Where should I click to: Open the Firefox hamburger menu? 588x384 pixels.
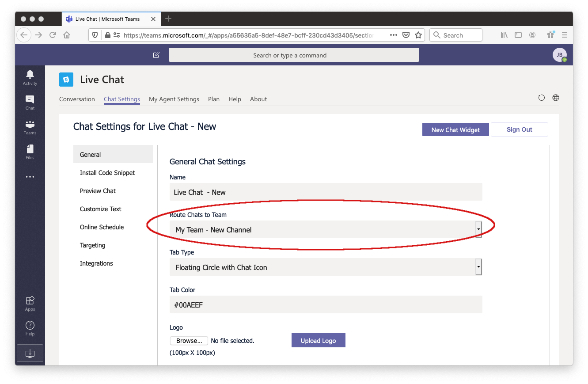(x=564, y=35)
